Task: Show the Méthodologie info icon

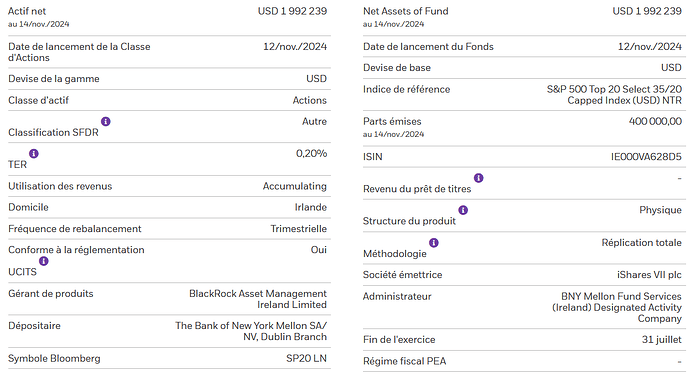Action: [x=433, y=243]
